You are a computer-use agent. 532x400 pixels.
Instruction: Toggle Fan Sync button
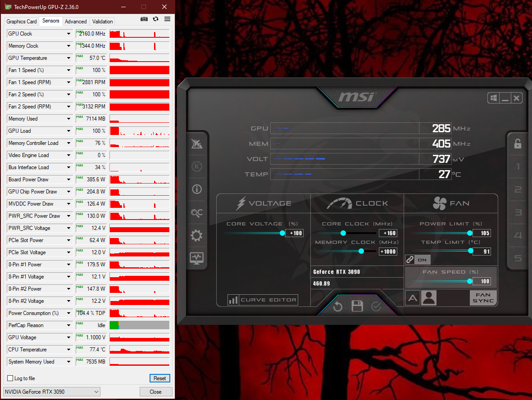[x=483, y=298]
